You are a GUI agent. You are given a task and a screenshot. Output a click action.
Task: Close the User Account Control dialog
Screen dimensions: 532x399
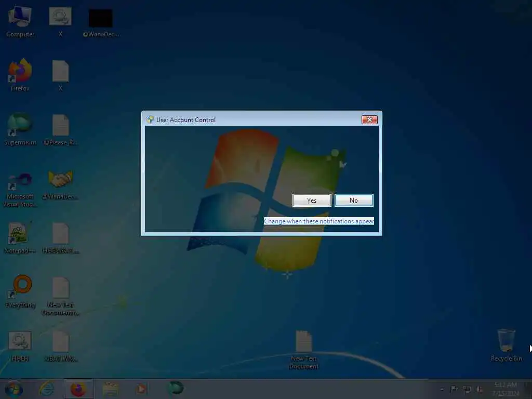coord(369,120)
